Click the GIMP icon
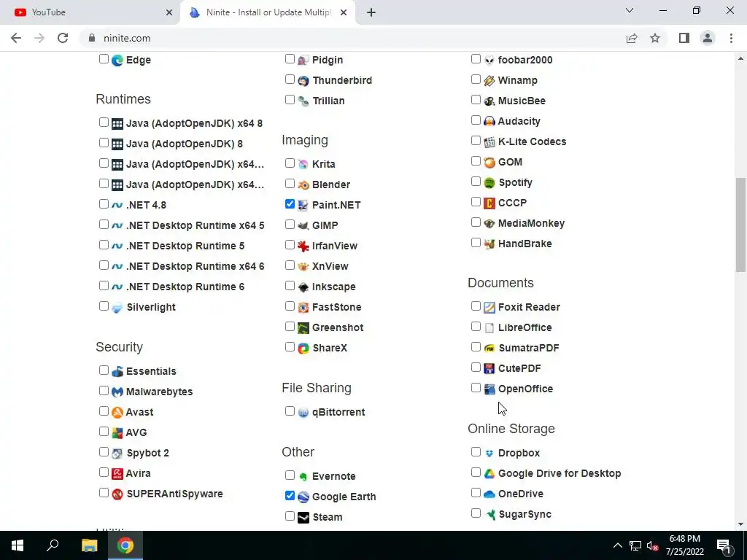This screenshot has width=747, height=560. click(303, 225)
